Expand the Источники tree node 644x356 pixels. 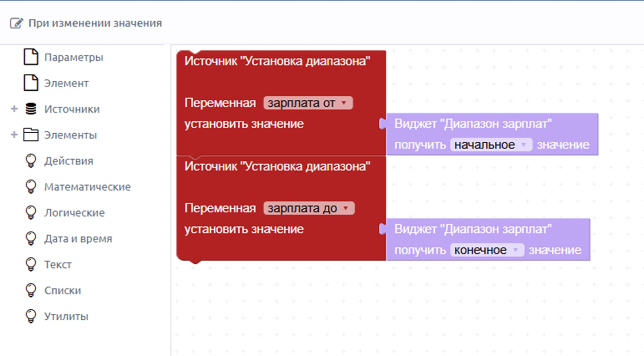14,109
